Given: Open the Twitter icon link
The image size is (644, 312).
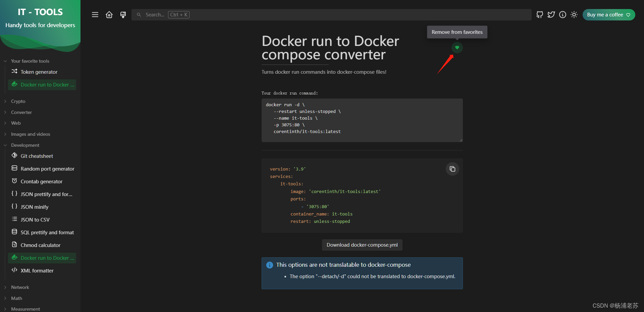Looking at the screenshot, I should (x=551, y=15).
